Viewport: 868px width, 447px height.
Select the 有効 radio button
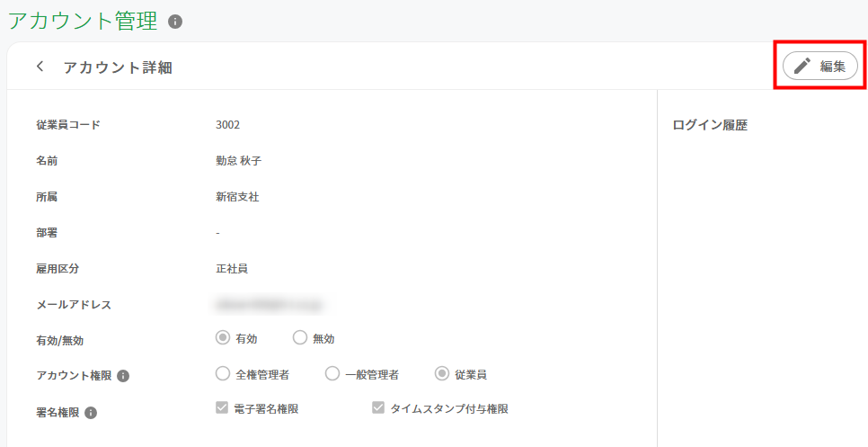point(223,338)
